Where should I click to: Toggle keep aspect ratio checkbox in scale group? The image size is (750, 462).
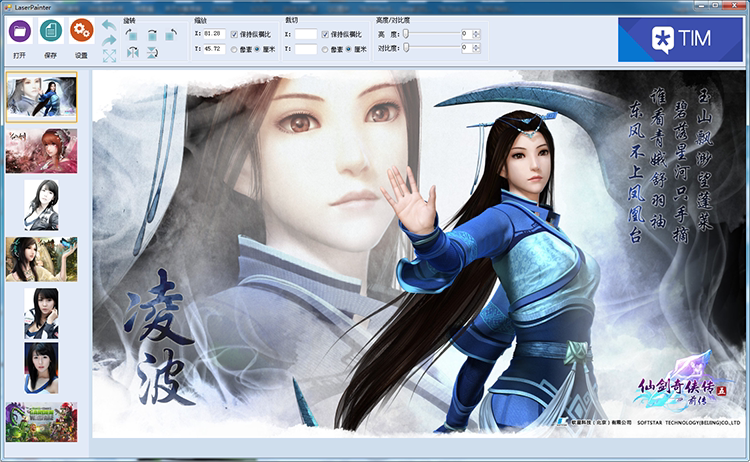[234, 34]
